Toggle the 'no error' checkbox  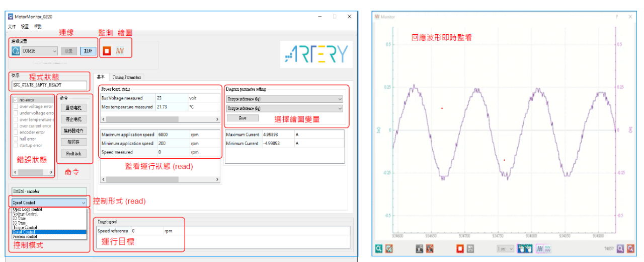pyautogui.click(x=15, y=100)
